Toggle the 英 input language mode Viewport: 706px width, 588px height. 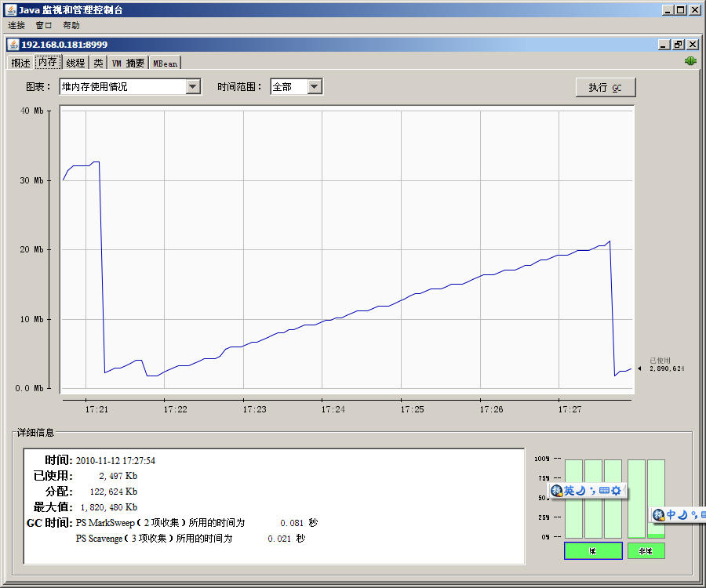tap(569, 491)
